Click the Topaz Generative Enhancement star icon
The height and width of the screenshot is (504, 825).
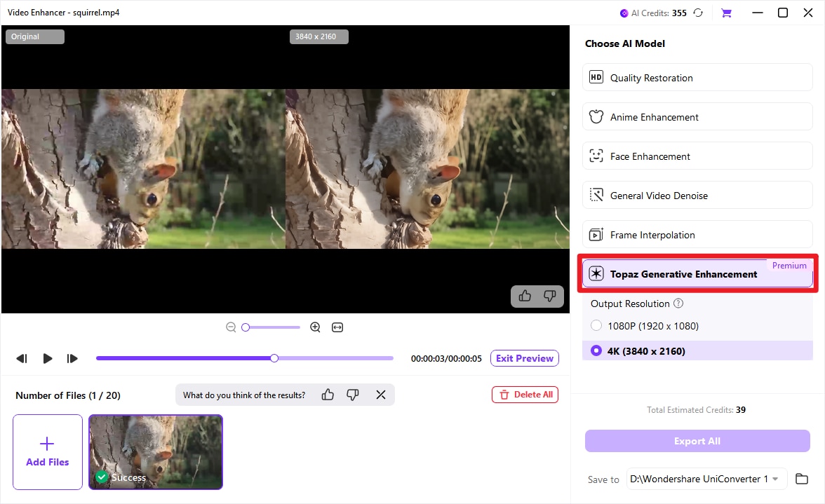coord(596,273)
